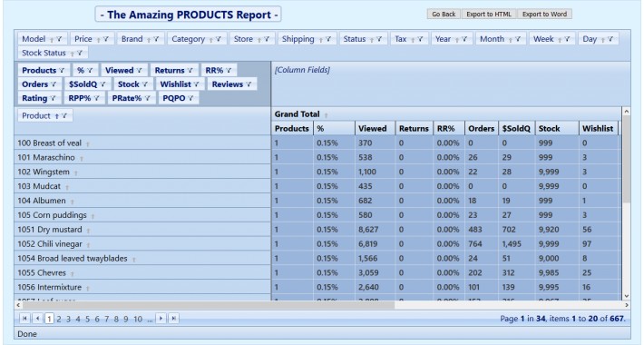The height and width of the screenshot is (345, 644).
Task: Click the filter icon on Price field
Action: pyautogui.click(x=106, y=39)
